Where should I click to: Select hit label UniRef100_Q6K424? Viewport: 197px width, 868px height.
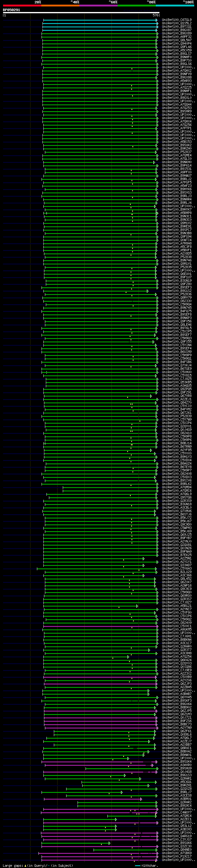click(177, 660)
